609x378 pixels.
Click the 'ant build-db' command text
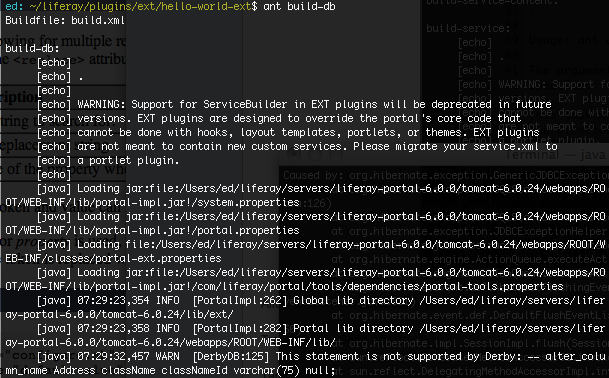point(299,6)
